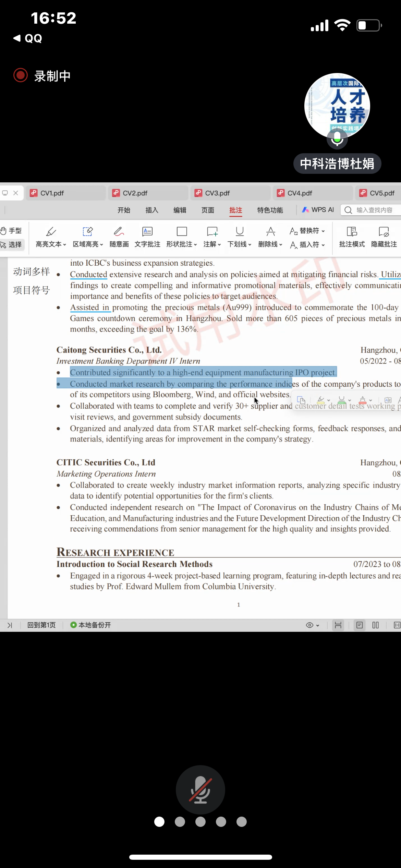Open the 批注 ribbon tab
Viewport: 401px width, 868px height.
point(236,210)
